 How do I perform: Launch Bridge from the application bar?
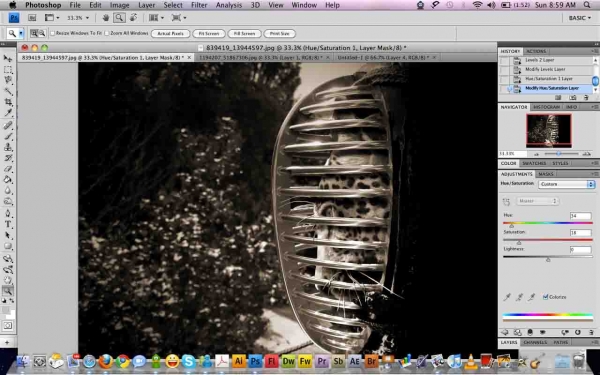click(32, 18)
